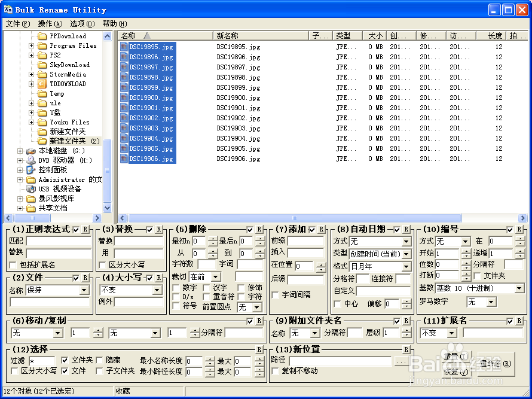Screen dimensions: 532x399
Task: Click the R reset button of 大小写 panel
Action: [158, 278]
